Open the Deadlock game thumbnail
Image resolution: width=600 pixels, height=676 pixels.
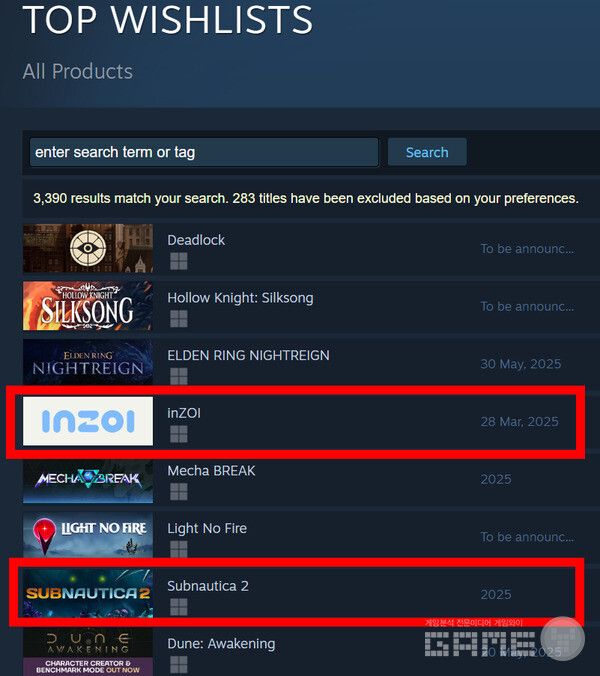(88, 248)
